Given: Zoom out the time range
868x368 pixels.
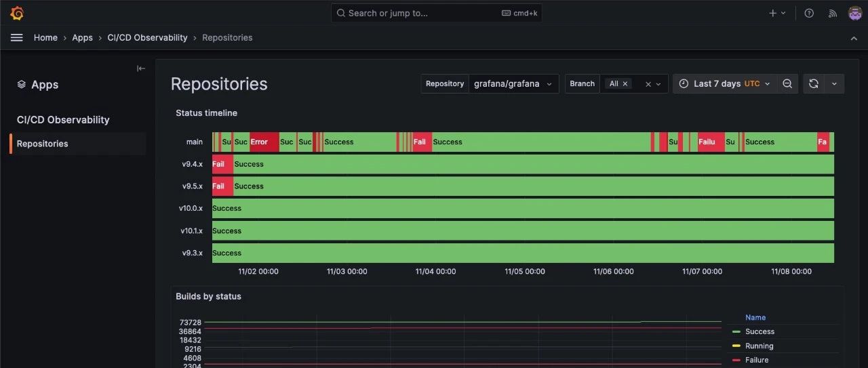Looking at the screenshot, I should [x=787, y=84].
